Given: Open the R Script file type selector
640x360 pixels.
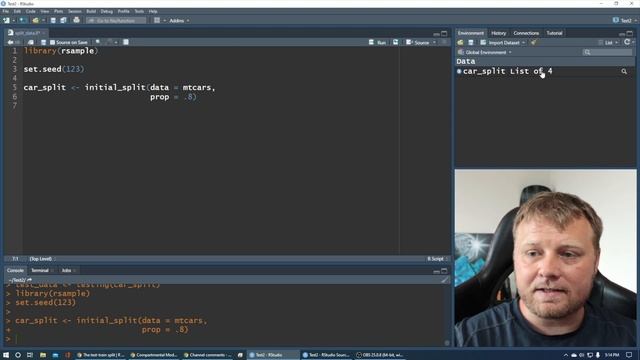Looking at the screenshot, I should [x=438, y=259].
